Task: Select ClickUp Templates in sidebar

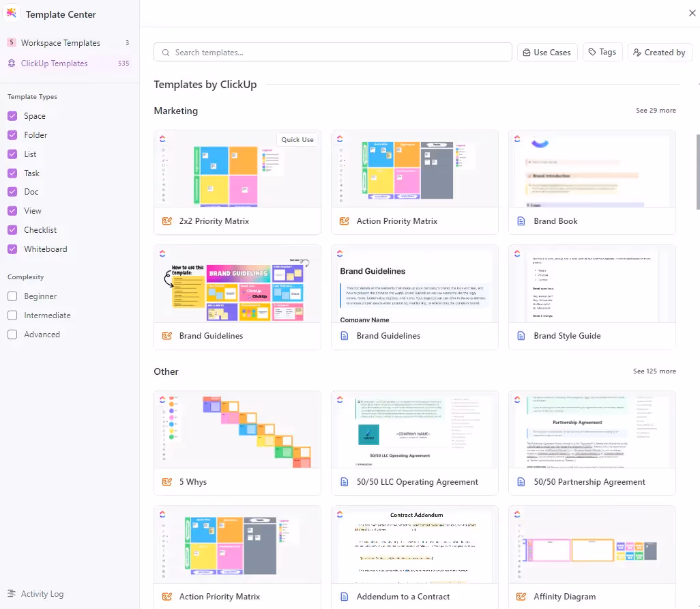Action: [x=55, y=63]
